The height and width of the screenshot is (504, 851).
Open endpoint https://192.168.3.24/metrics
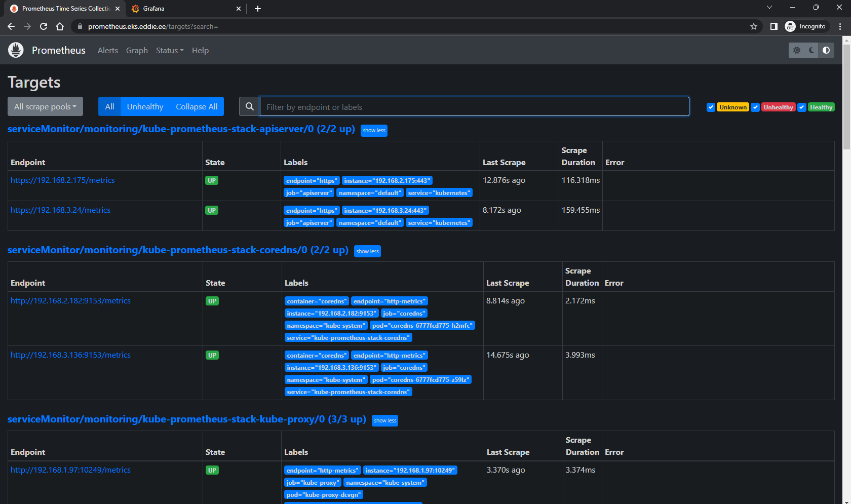60,210
